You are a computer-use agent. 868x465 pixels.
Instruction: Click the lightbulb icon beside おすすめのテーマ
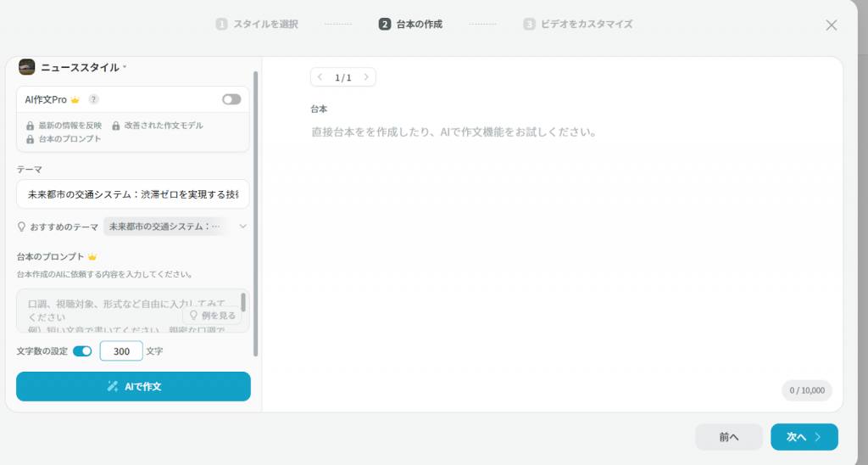pos(22,227)
